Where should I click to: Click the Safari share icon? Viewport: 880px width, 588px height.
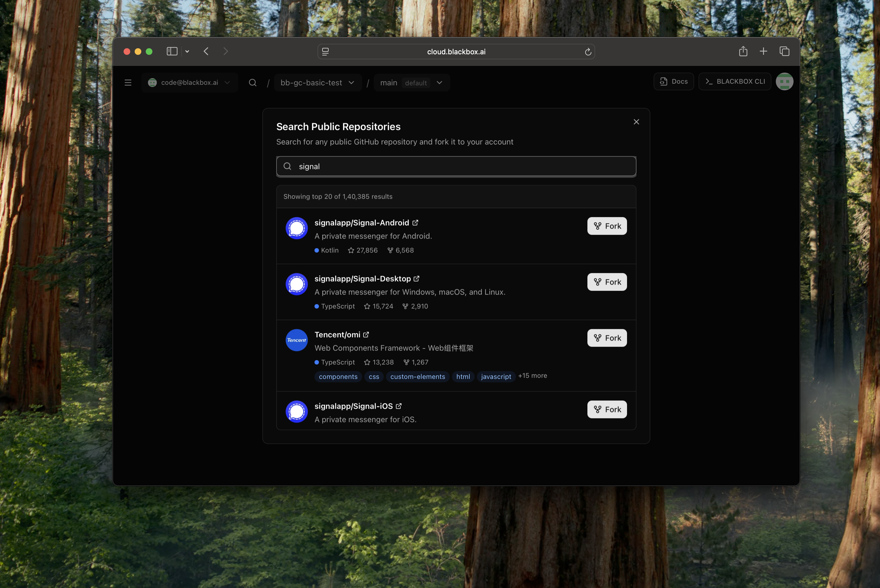tap(743, 51)
